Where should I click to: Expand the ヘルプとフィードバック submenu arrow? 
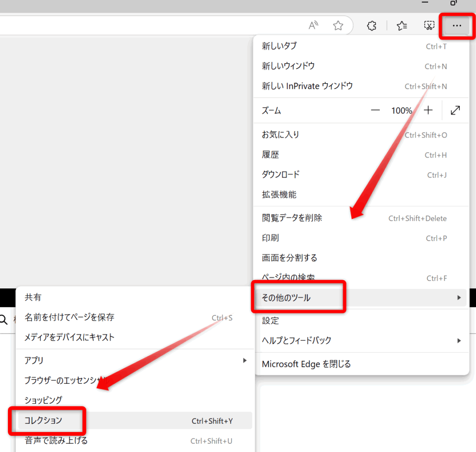[x=459, y=341]
